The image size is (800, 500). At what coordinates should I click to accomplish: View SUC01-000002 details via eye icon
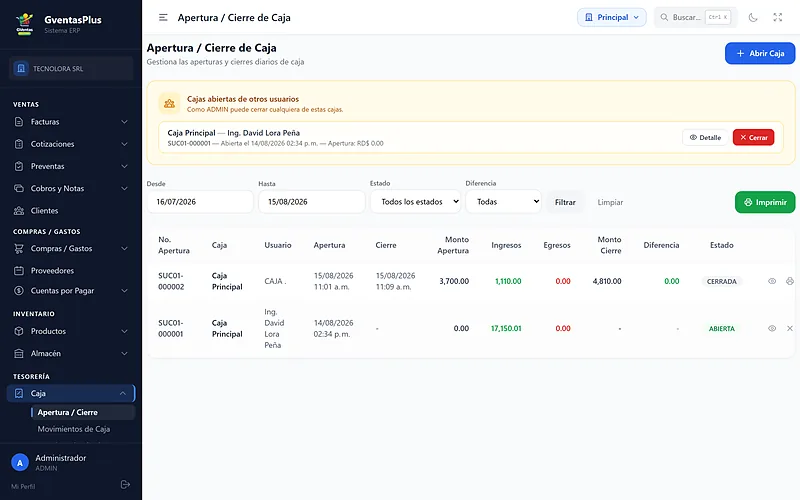(x=772, y=281)
